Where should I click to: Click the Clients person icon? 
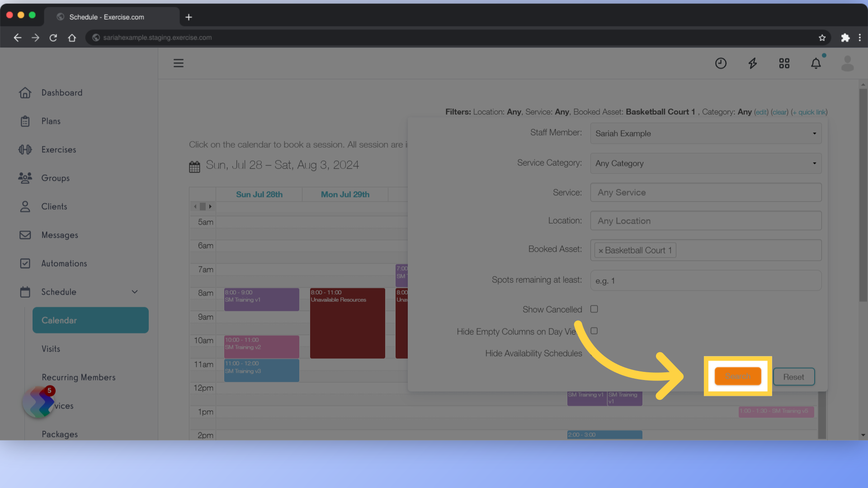coord(25,206)
